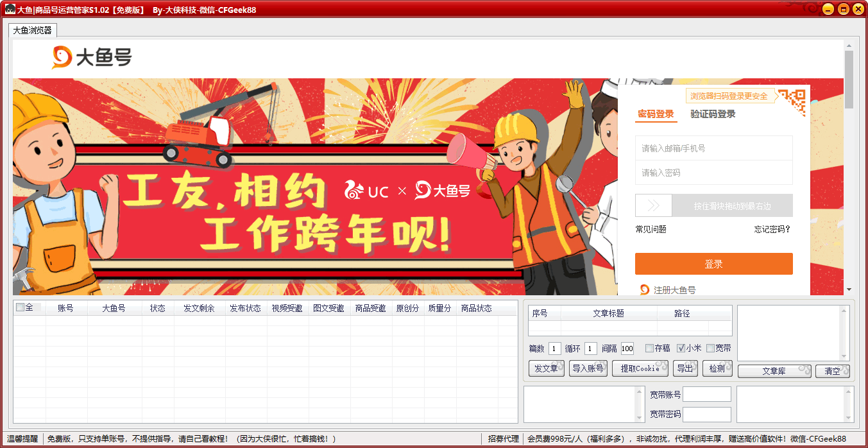
Task: Open the 注册大鱼号 link
Action: coord(675,290)
